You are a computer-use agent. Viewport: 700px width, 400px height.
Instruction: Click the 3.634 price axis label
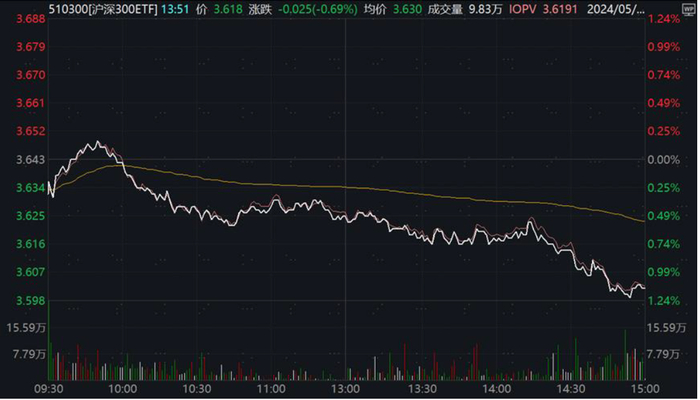(x=31, y=188)
